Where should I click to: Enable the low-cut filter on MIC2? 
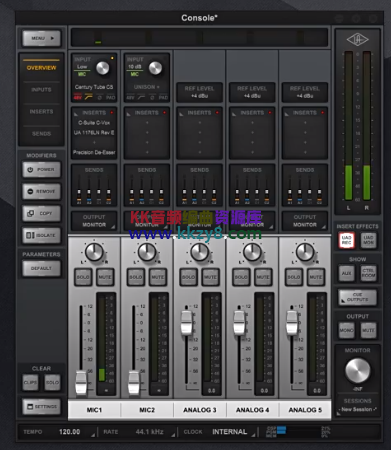pos(141,98)
